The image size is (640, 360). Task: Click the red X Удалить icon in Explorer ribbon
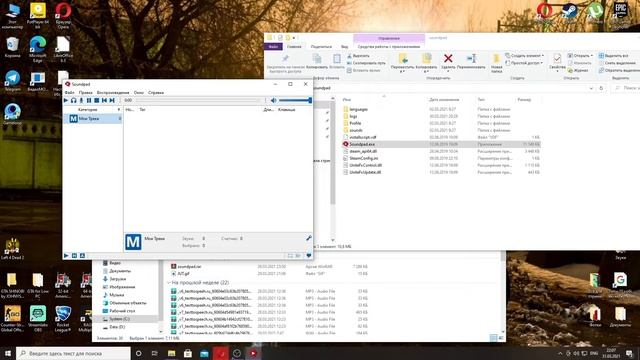click(x=448, y=59)
